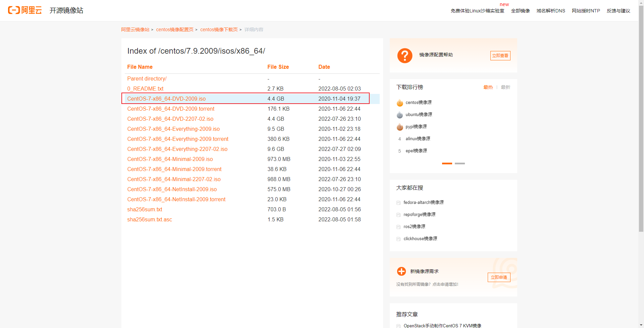Open the Parent directory/ link

click(147, 78)
